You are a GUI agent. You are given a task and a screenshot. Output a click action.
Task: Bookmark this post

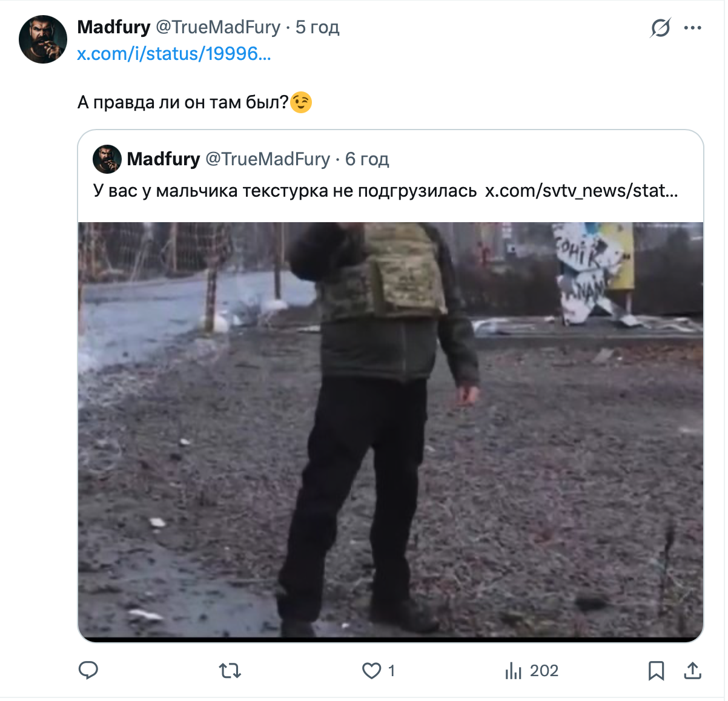[656, 671]
